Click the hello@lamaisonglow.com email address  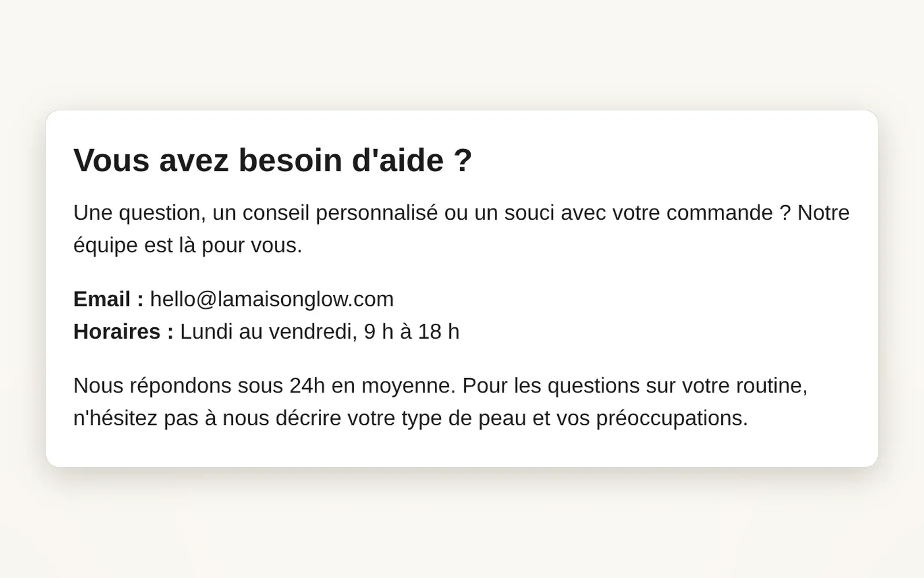(x=272, y=299)
